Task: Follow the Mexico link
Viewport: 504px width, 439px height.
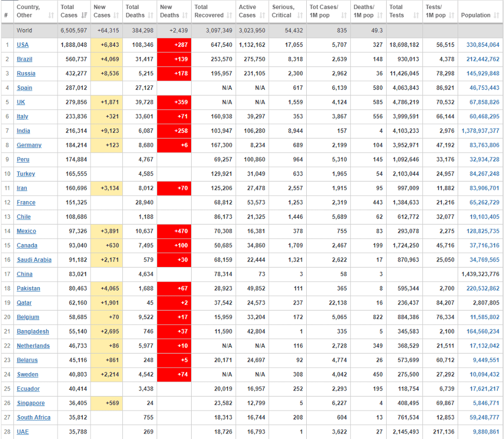Action: pos(26,231)
